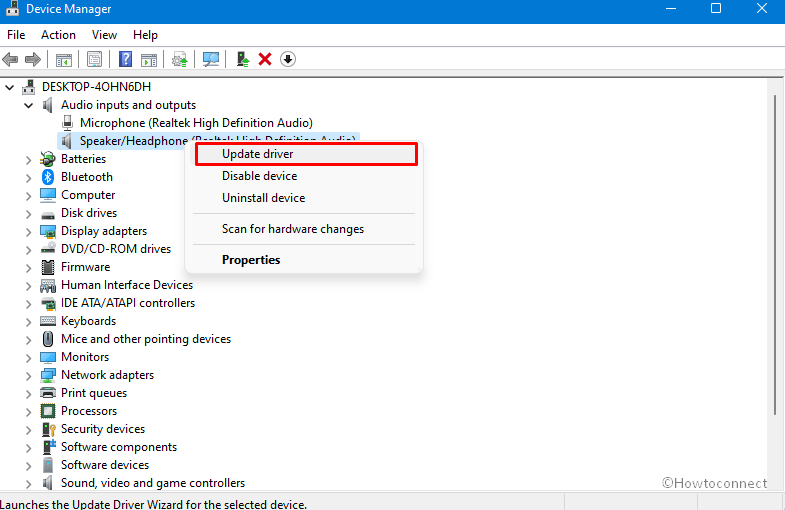This screenshot has width=785, height=510.
Task: Toggle the console tree pane icon
Action: click(x=64, y=60)
